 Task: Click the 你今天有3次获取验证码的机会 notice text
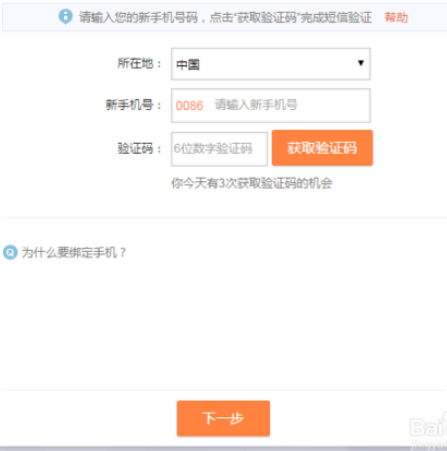[252, 183]
